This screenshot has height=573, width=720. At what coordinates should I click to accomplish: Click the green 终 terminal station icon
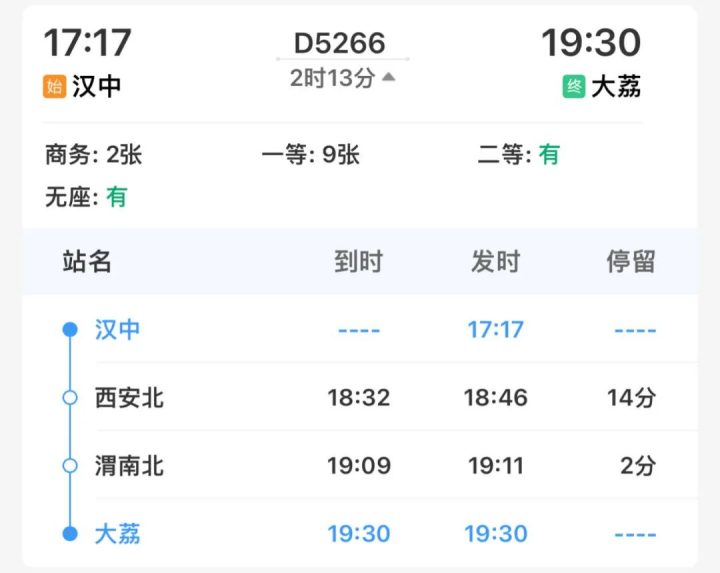click(x=574, y=87)
